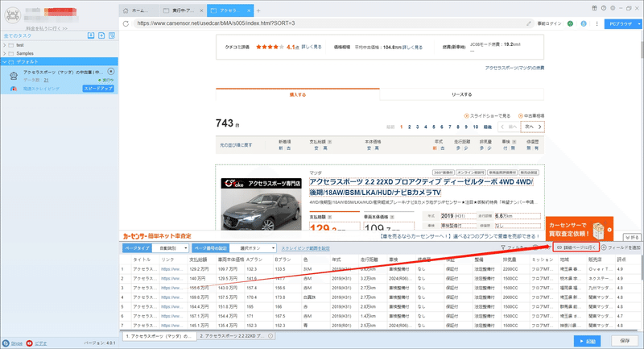644x349 pixels.
Task: Open help via the question mark icon
Action: pyautogui.click(x=603, y=8)
